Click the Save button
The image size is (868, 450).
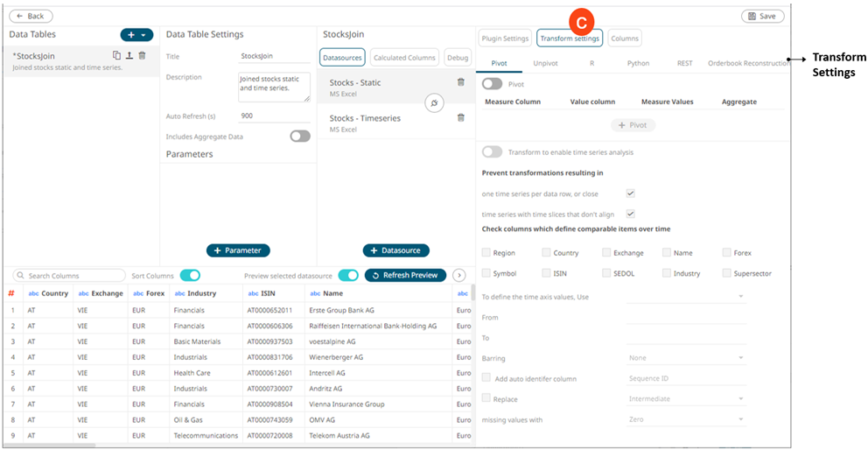coord(762,16)
